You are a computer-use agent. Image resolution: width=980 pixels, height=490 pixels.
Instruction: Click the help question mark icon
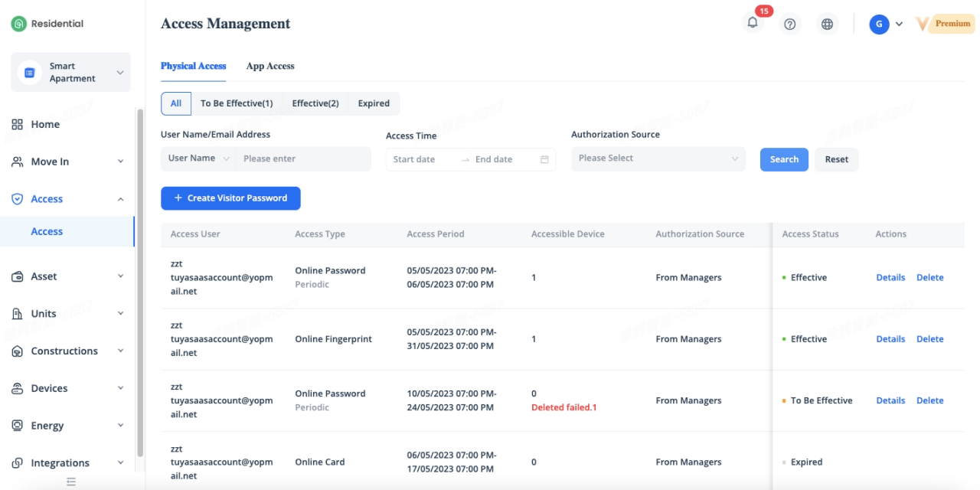790,24
